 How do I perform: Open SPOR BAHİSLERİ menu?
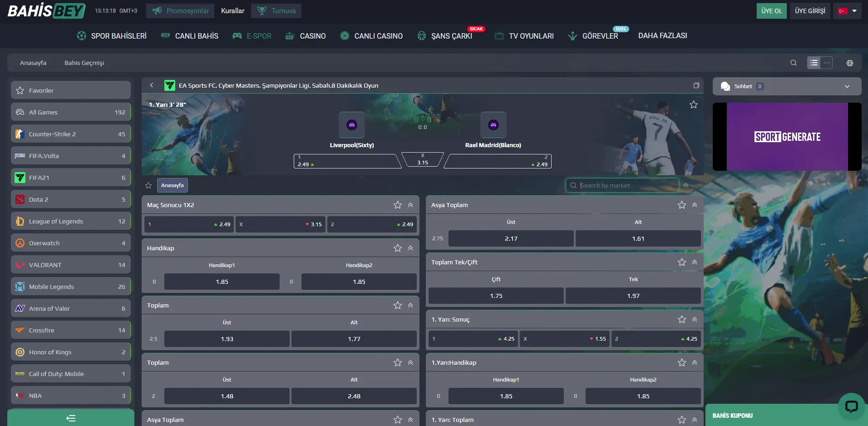[112, 36]
